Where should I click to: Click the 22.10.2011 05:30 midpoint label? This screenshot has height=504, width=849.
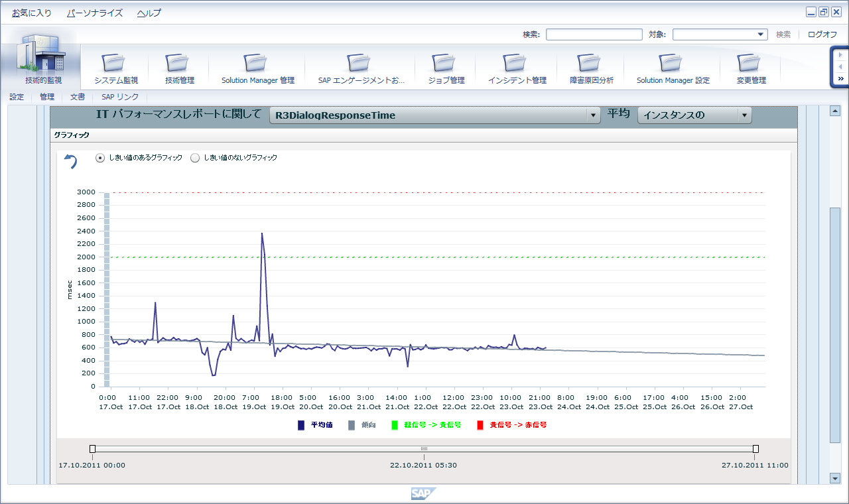pos(424,465)
